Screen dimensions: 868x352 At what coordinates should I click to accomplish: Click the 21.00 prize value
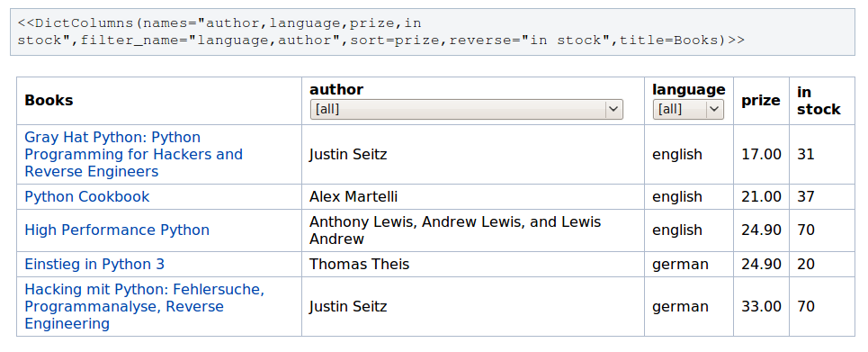coord(761,197)
